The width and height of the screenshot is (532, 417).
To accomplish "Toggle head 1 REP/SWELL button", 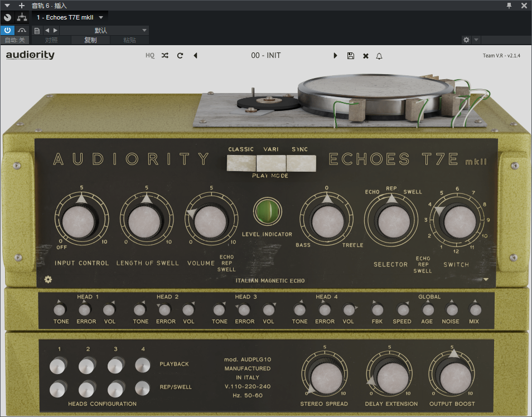I will pos(57,389).
